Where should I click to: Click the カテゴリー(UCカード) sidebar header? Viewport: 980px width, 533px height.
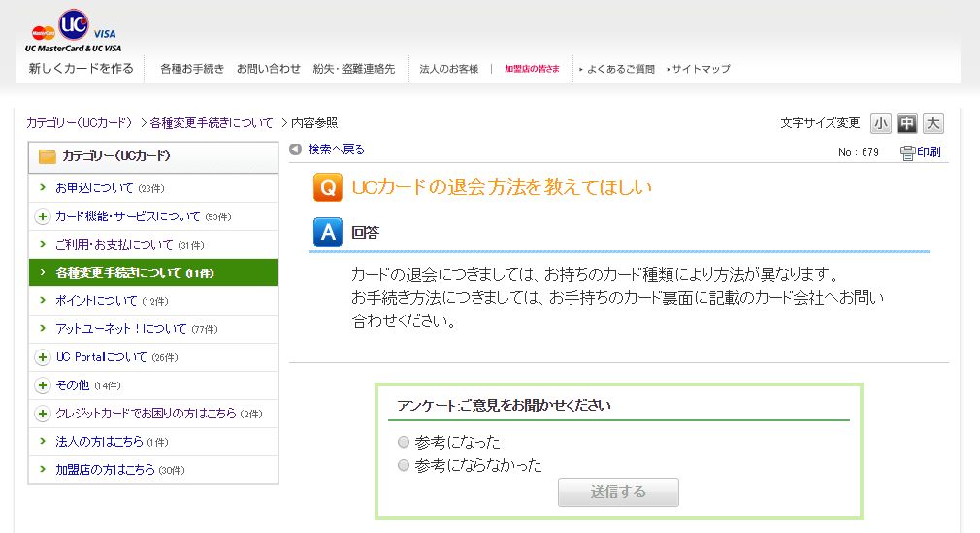153,157
